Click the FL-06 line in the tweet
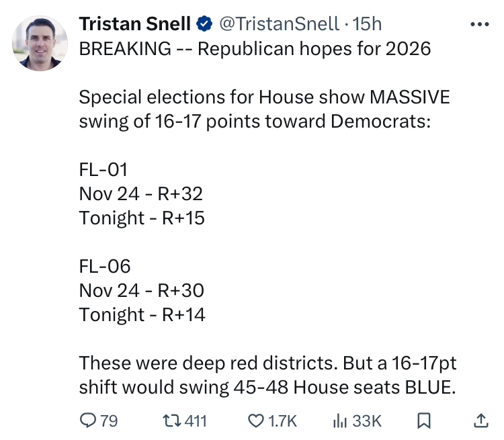504x440 pixels. [105, 266]
